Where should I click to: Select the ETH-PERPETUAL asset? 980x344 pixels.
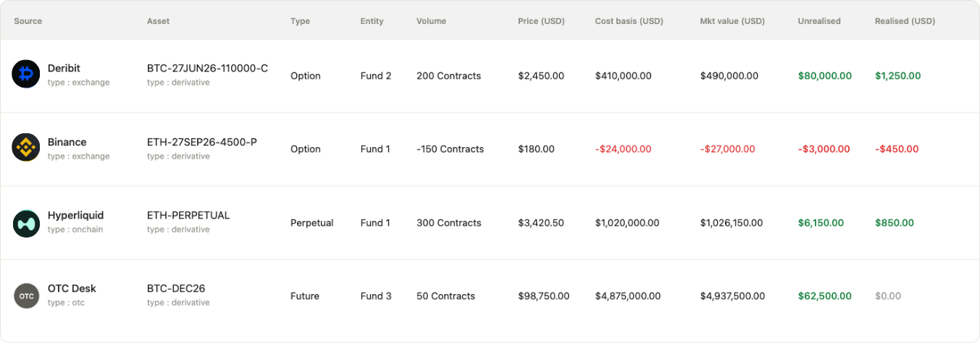coord(188,215)
